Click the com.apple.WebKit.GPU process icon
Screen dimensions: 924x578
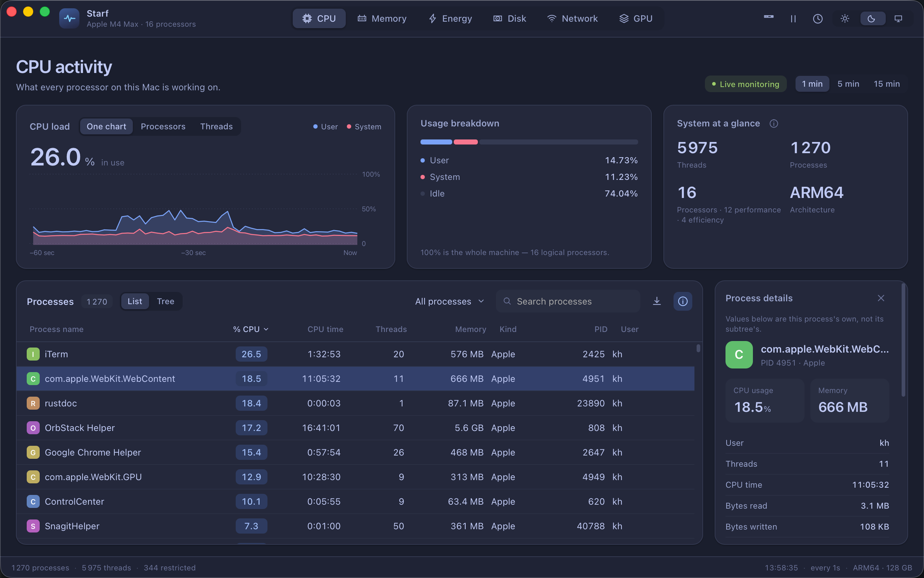33,477
